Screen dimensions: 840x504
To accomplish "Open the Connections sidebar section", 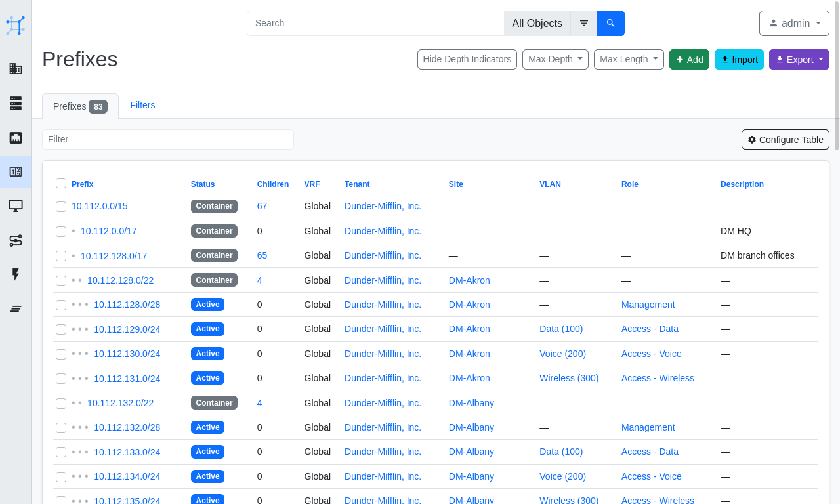I will click(x=16, y=137).
